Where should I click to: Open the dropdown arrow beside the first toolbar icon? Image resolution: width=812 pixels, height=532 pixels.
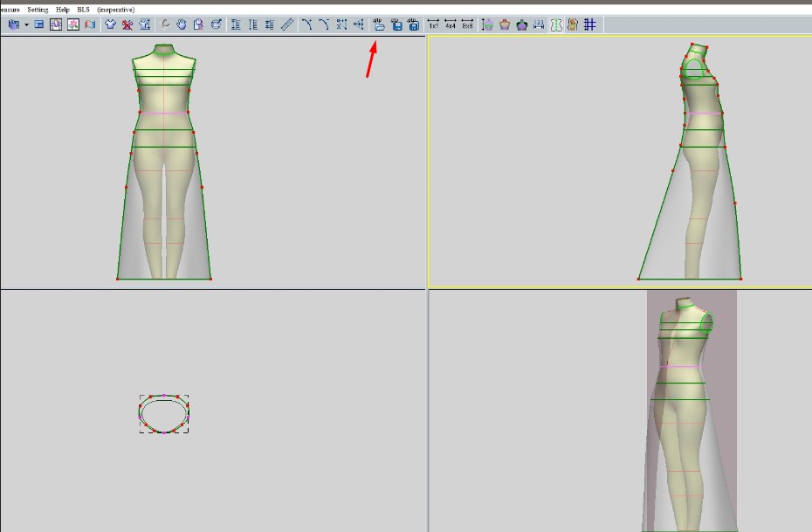pos(26,25)
